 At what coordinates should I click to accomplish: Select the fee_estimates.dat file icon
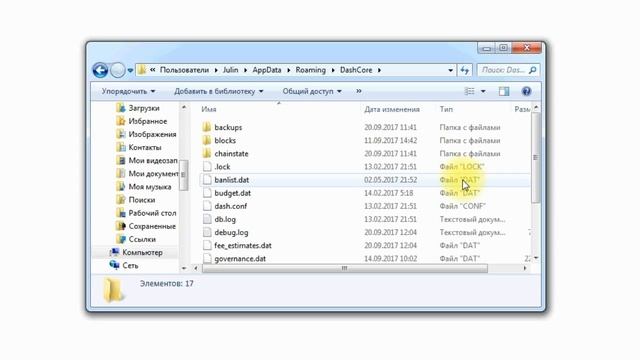(x=207, y=245)
